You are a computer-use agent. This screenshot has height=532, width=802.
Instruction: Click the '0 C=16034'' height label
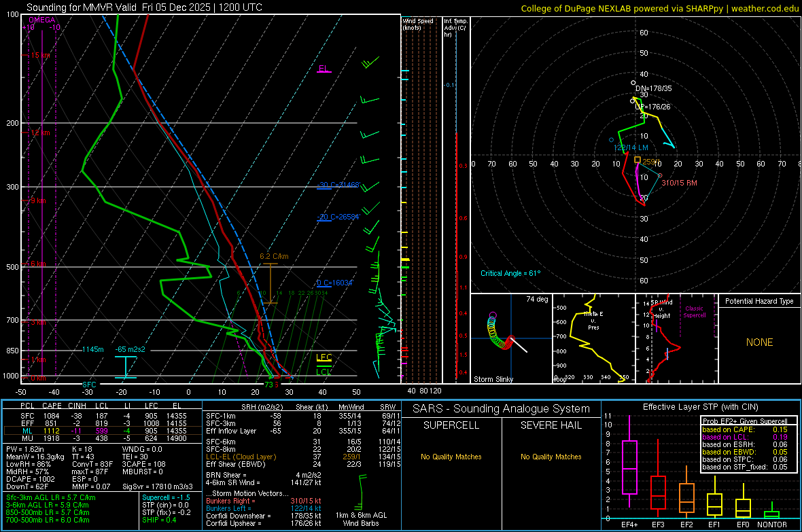pyautogui.click(x=335, y=283)
